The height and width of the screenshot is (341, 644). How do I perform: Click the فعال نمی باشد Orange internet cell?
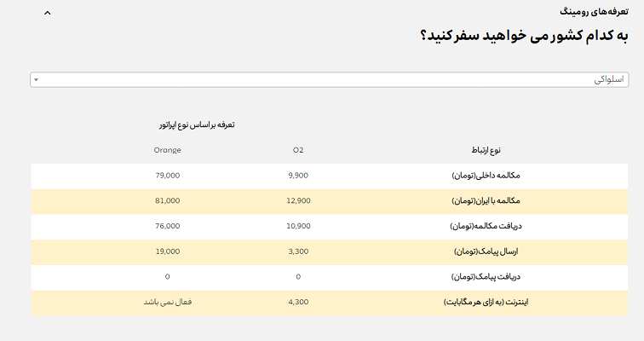pos(168,302)
